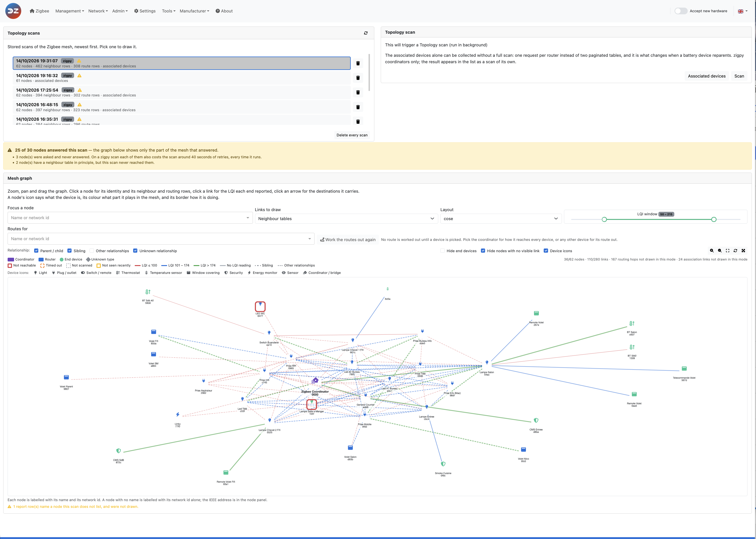Go to the Zigbee home page
The image size is (756, 539).
(39, 11)
